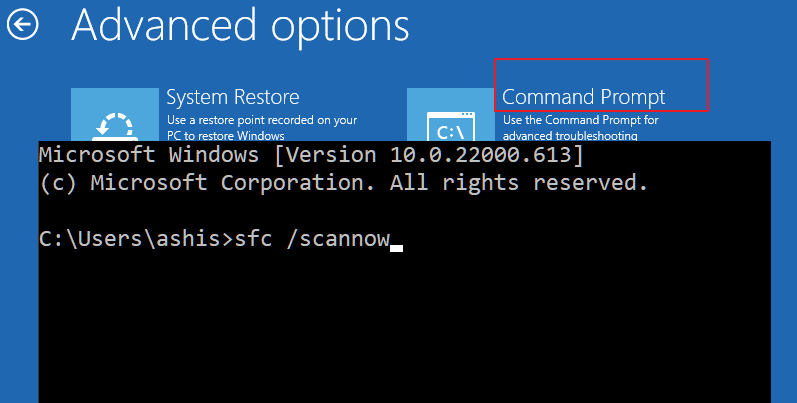This screenshot has height=403, width=797.
Task: Click the Advanced options heading
Action: [x=240, y=25]
